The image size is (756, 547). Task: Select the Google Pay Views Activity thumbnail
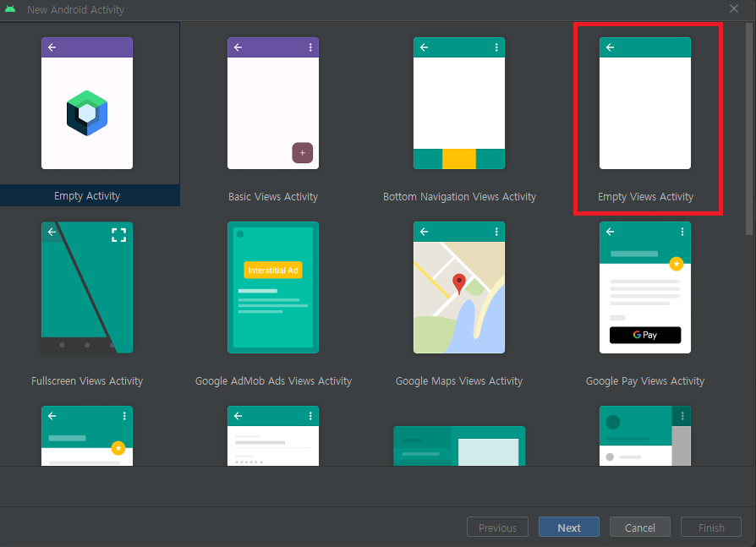[645, 287]
